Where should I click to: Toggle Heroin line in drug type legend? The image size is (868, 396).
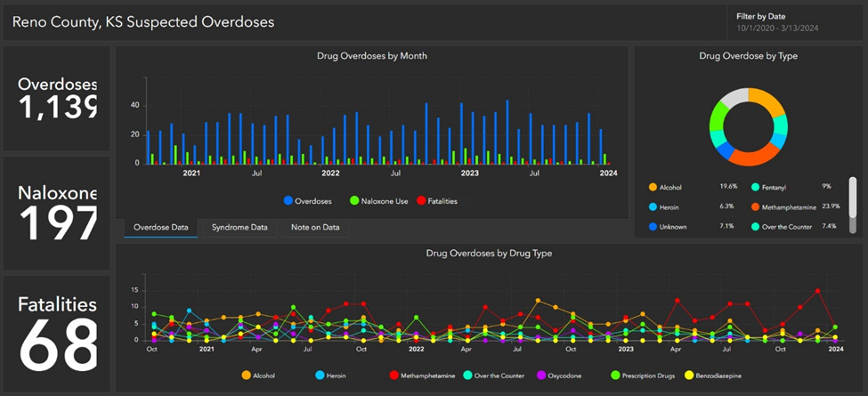tap(330, 376)
